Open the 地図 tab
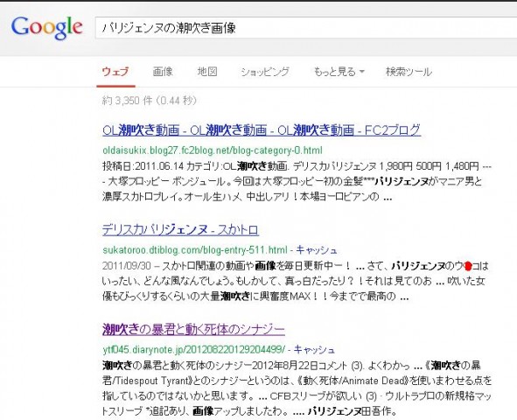Viewport: 517px width, 420px height. coord(207,72)
